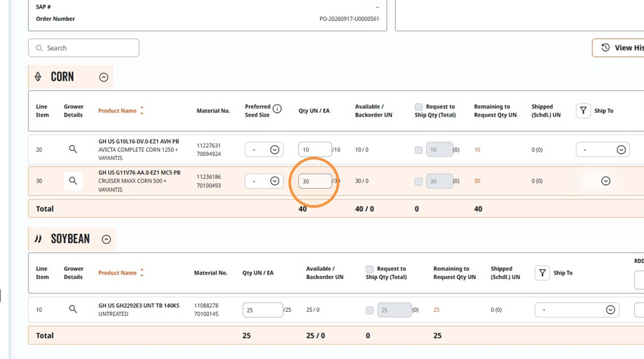The width and height of the screenshot is (644, 359).
Task: Collapse the SOYBEAN section
Action: click(107, 239)
